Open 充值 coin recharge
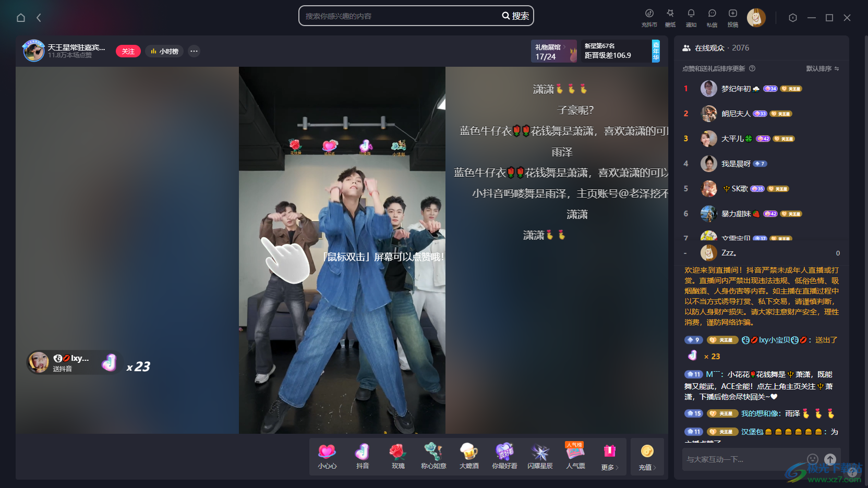 [x=647, y=457]
